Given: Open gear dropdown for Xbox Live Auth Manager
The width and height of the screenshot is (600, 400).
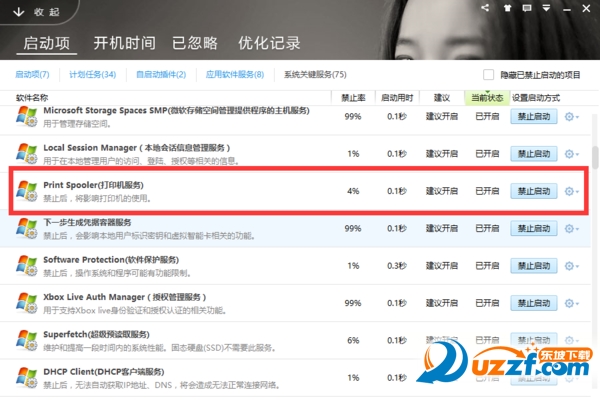Looking at the screenshot, I should (x=572, y=303).
